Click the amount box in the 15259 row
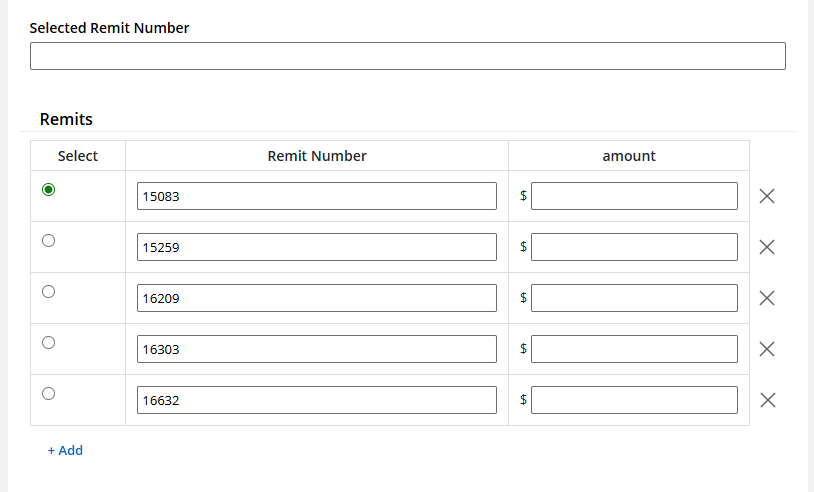Viewport: 814px width, 492px height. (634, 247)
